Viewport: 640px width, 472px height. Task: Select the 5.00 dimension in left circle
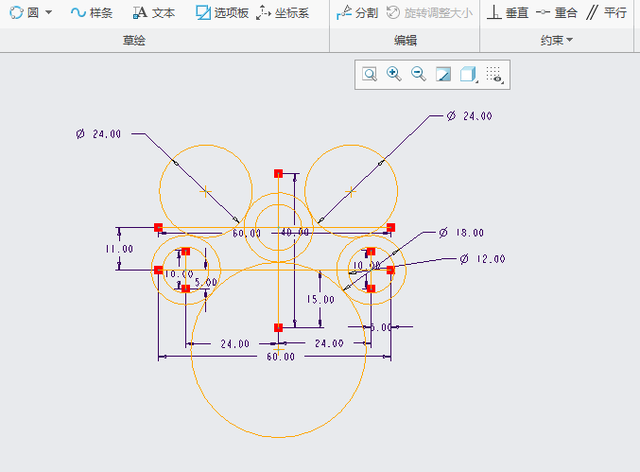click(x=206, y=282)
